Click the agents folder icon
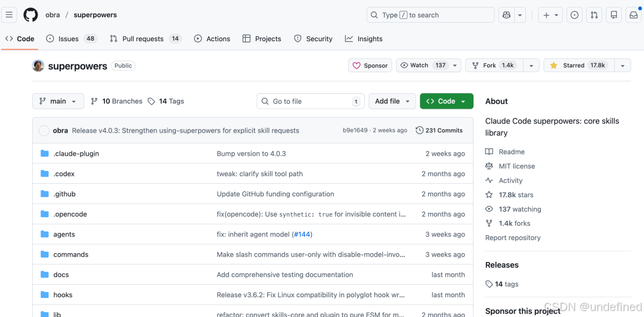 (x=45, y=234)
